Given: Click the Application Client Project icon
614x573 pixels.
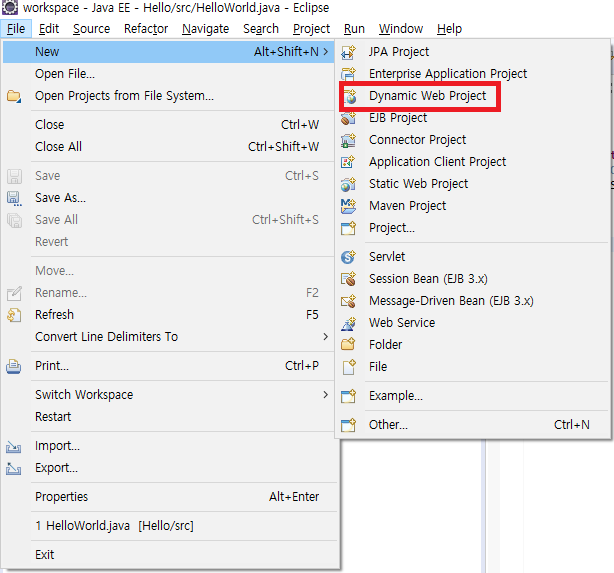Looking at the screenshot, I should coord(348,162).
